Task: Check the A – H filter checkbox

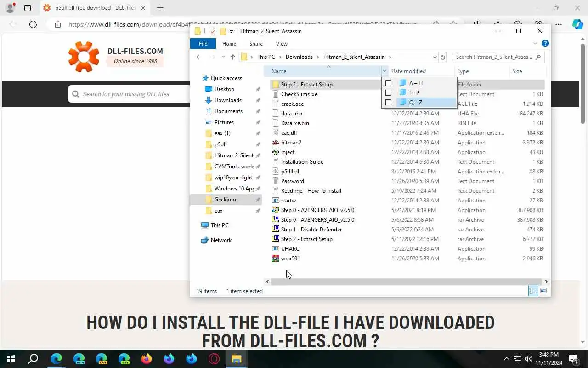Action: [x=389, y=83]
